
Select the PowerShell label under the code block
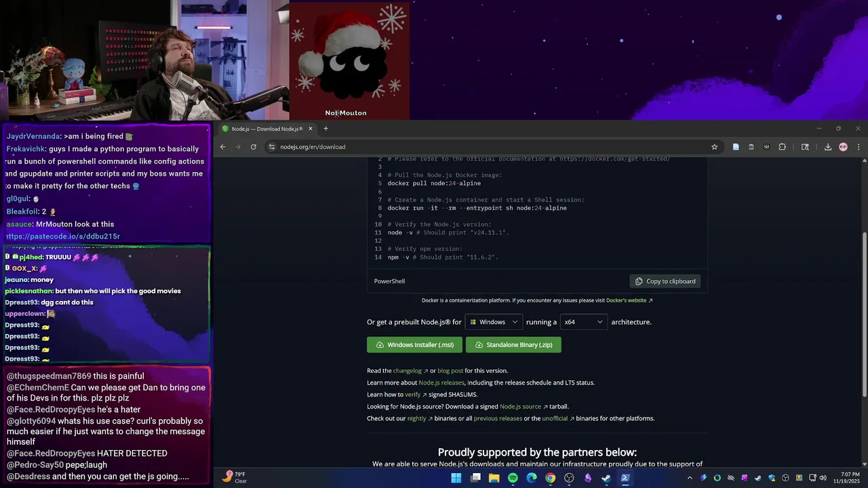click(389, 281)
